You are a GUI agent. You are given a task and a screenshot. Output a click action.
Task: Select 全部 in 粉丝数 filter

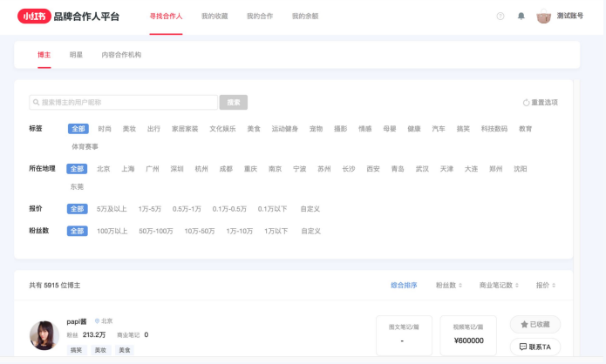pos(77,231)
